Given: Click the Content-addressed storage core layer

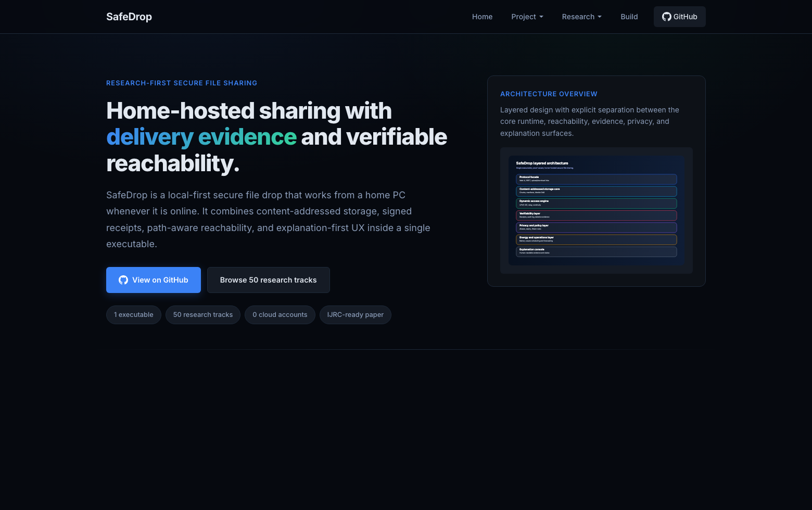Looking at the screenshot, I should tap(596, 191).
